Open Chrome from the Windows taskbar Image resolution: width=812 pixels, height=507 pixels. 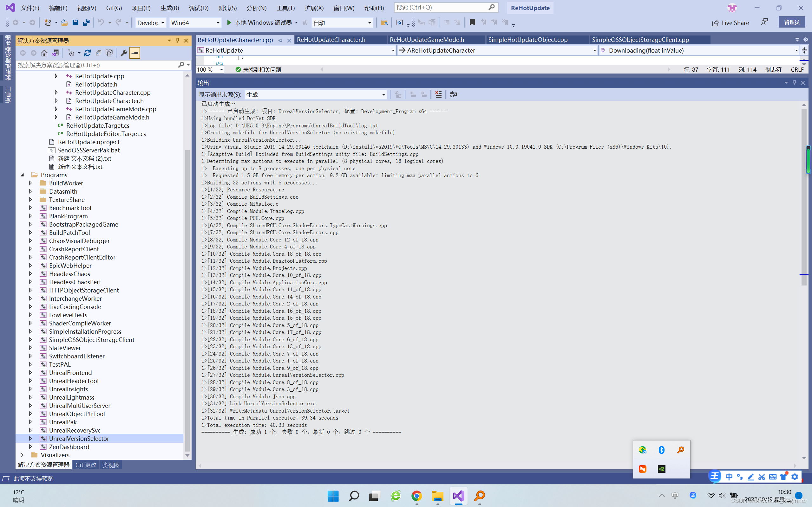(416, 496)
